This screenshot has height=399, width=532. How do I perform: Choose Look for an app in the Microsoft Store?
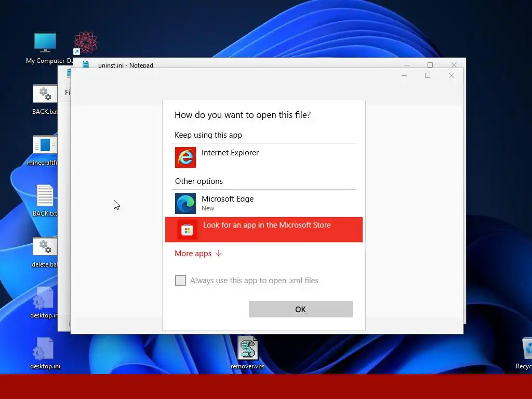click(263, 230)
